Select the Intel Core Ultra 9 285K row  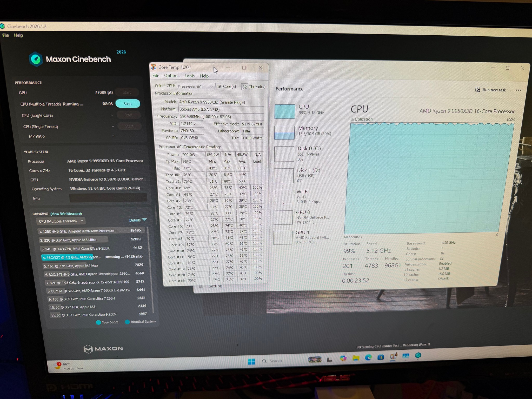[x=92, y=248]
